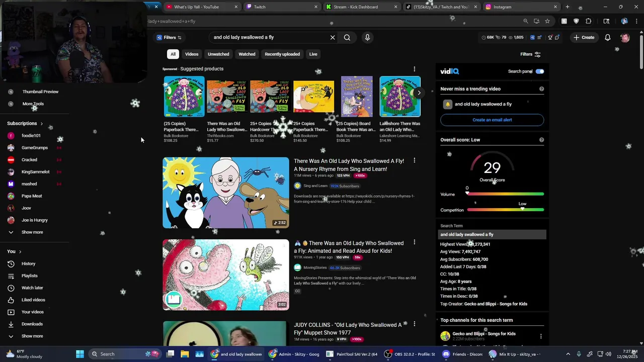Open Sing and Learn video thumbnail
Viewport: 644px width, 362px height.
click(x=226, y=193)
